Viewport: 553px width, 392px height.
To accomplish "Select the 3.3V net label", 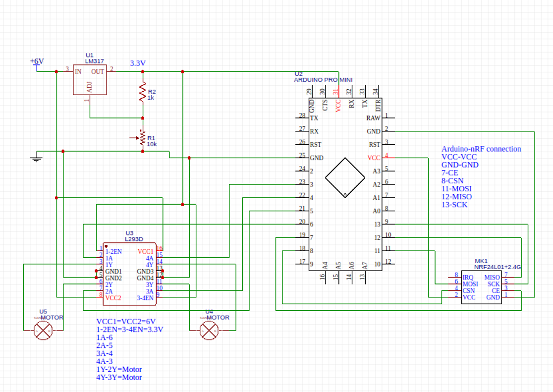I will tap(138, 63).
